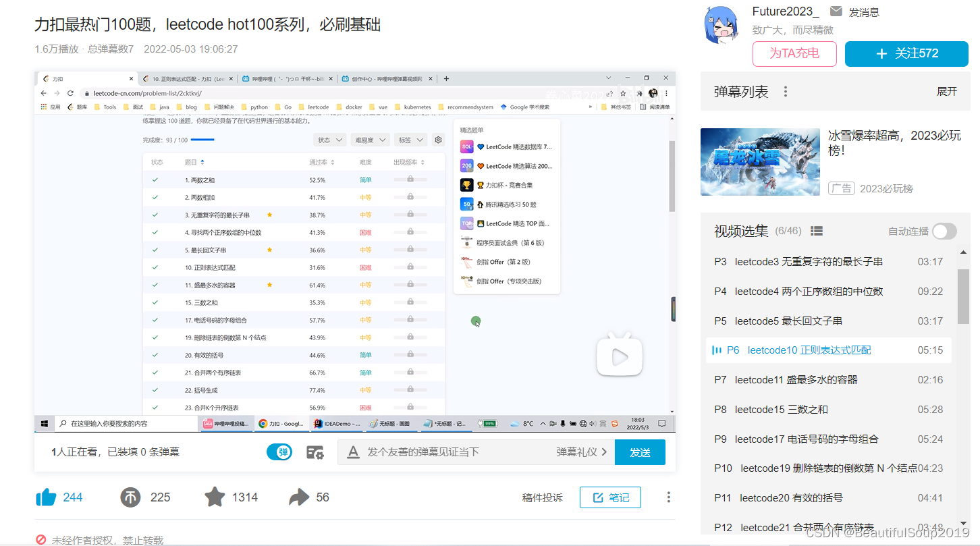The width and height of the screenshot is (980, 546).
Task: Click the 稿件投诉 link
Action: [x=542, y=498]
